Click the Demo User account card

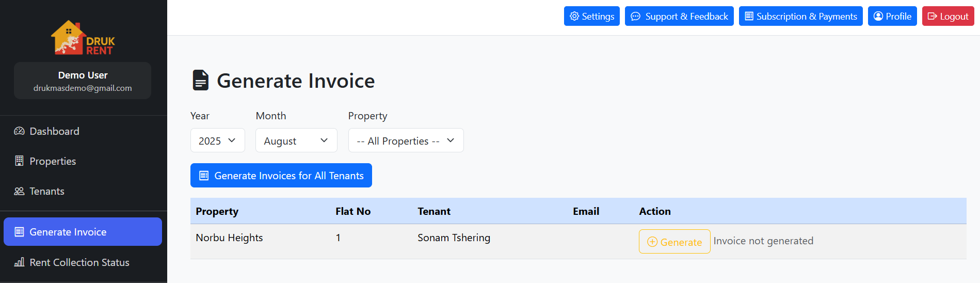(x=83, y=81)
